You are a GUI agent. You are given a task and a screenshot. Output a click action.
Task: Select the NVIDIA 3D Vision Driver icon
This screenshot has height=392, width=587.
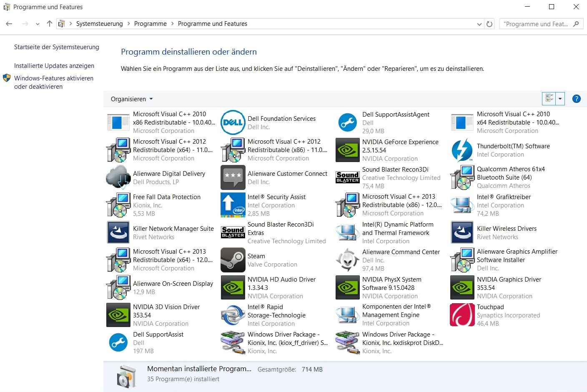click(118, 315)
